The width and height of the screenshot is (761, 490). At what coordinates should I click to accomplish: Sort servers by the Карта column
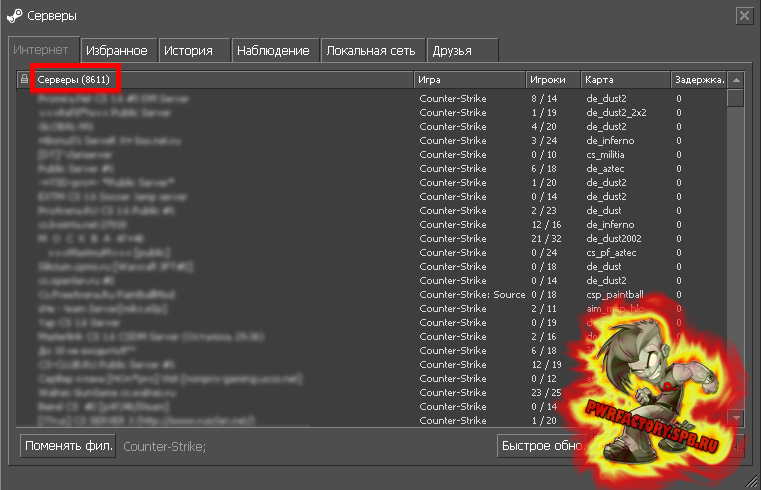(625, 79)
